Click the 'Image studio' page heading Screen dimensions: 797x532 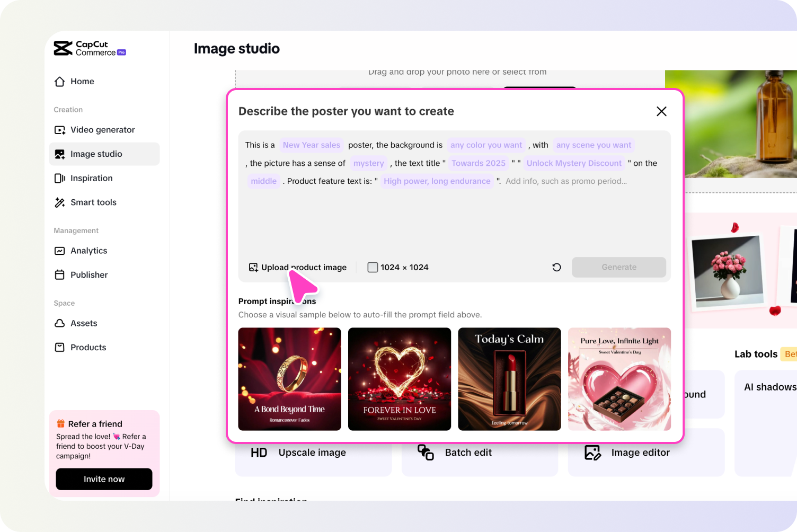coord(237,49)
